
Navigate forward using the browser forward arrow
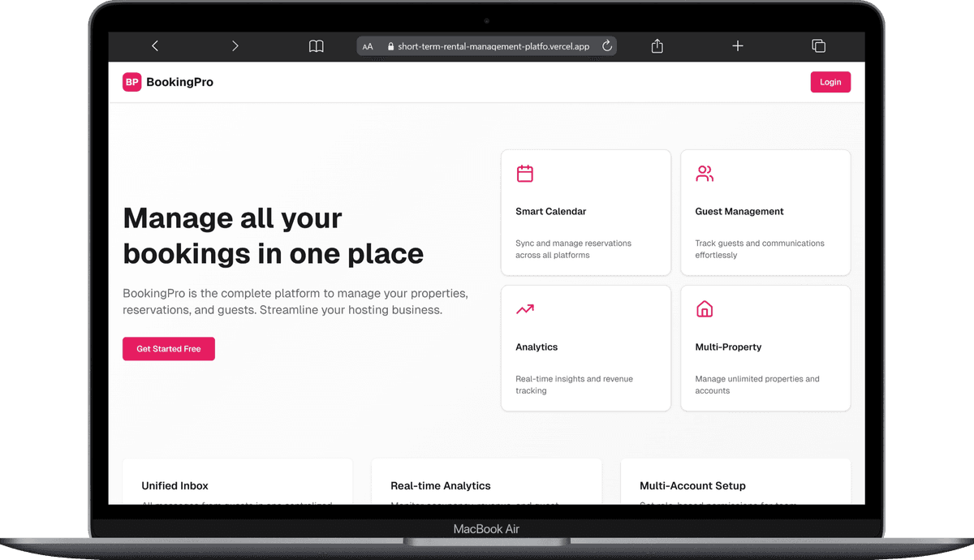235,46
